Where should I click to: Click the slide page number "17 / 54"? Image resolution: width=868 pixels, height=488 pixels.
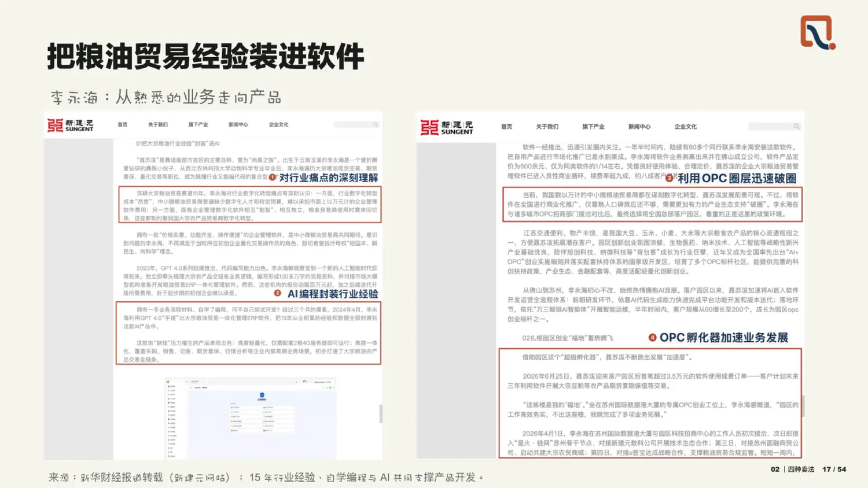click(x=834, y=469)
